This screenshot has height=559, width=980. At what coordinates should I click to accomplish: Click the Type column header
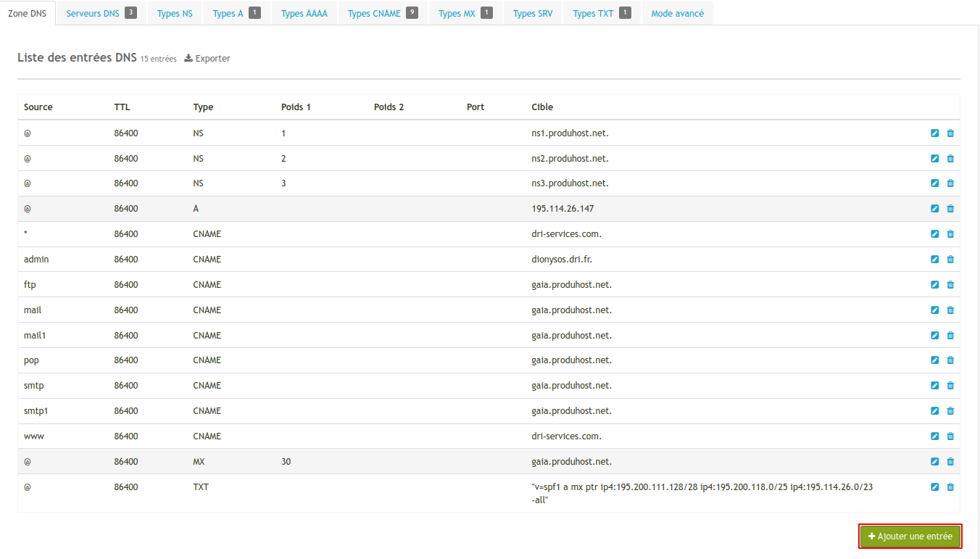point(204,107)
